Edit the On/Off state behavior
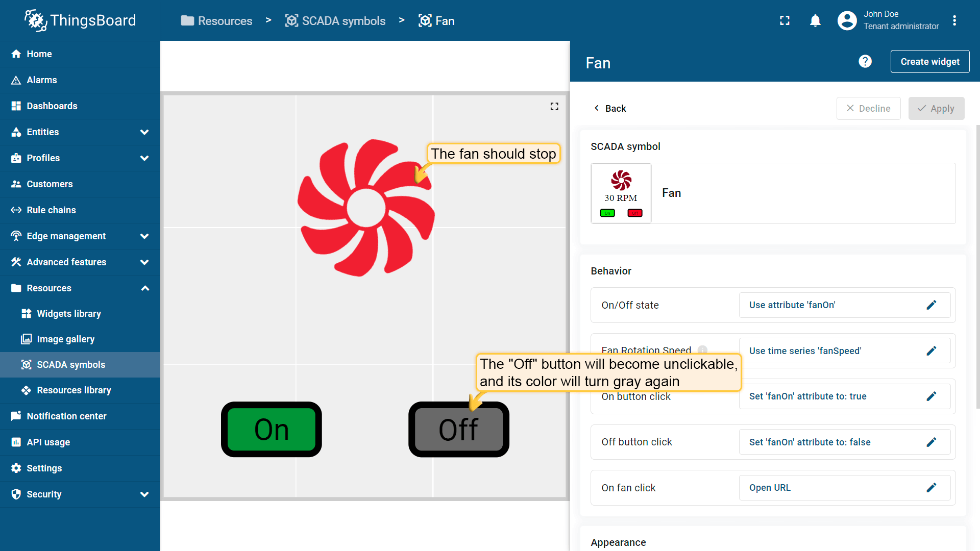Viewport: 980px width, 551px height. [931, 305]
